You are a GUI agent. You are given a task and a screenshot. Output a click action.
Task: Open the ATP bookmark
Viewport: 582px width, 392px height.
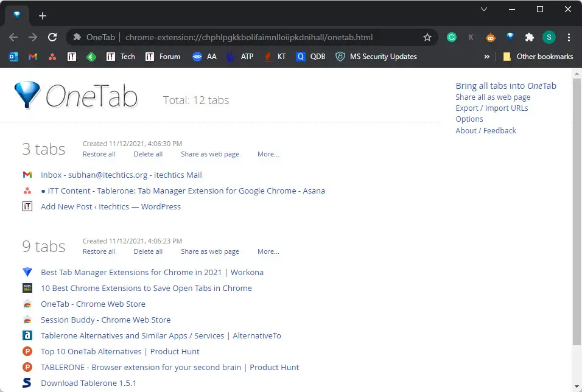(x=240, y=57)
